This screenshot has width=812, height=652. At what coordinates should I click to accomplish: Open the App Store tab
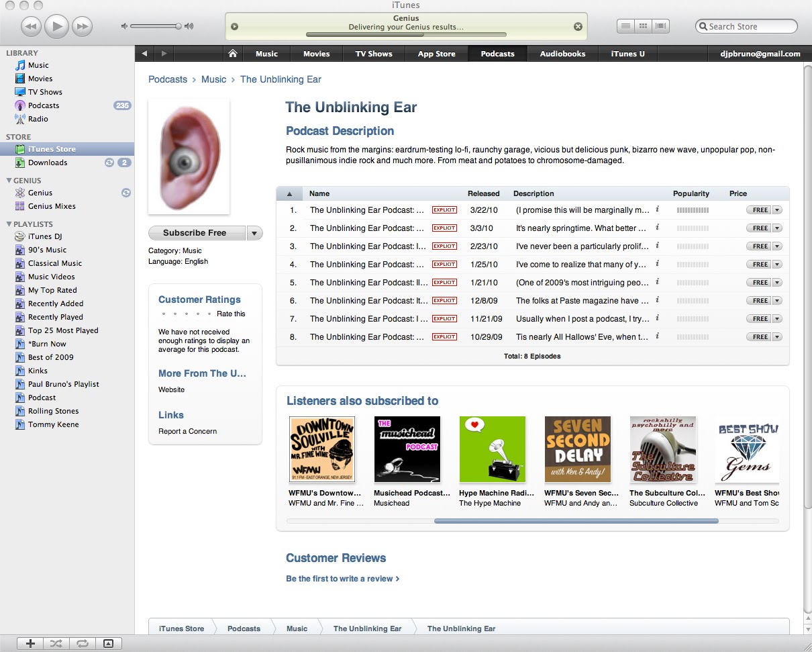[436, 54]
